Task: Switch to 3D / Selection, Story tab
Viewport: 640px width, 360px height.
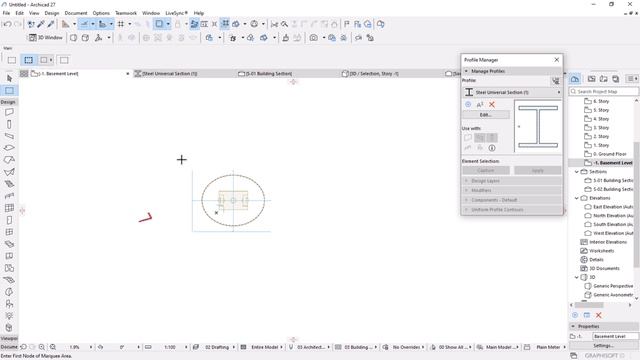Action: (x=373, y=73)
